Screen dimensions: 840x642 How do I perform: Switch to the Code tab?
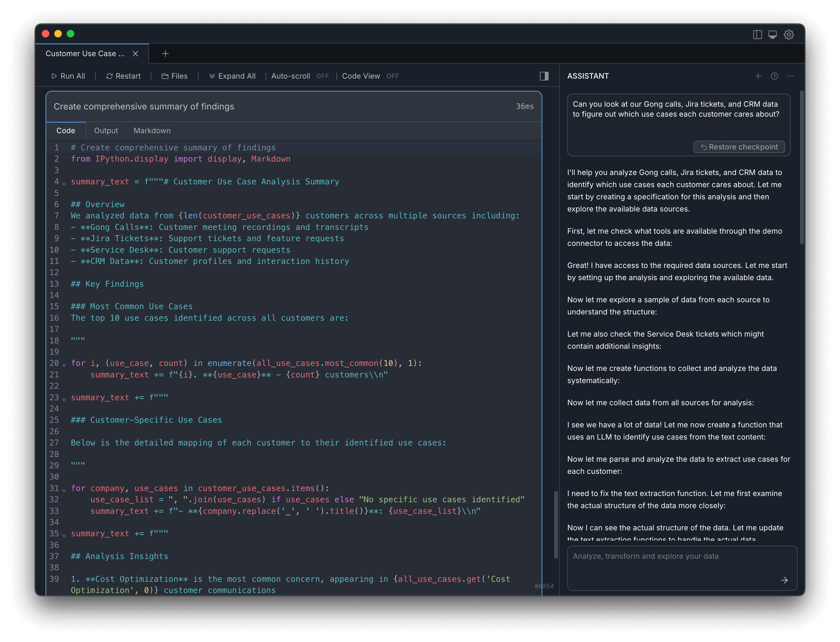click(x=66, y=131)
